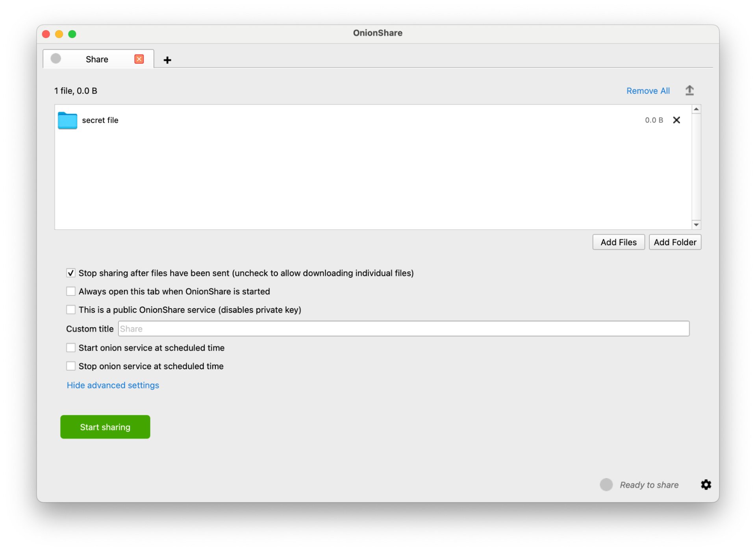Click Hide advanced settings link
Image resolution: width=756 pixels, height=551 pixels.
click(113, 385)
